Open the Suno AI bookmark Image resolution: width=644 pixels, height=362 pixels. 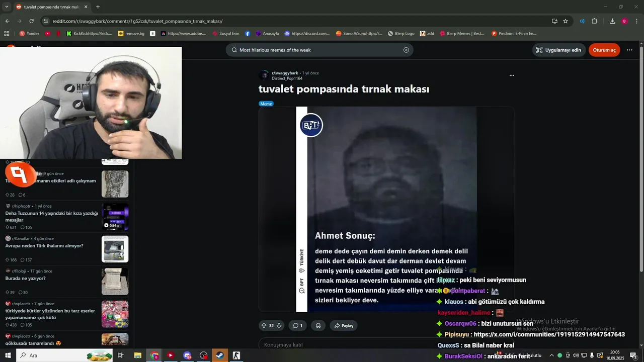359,34
